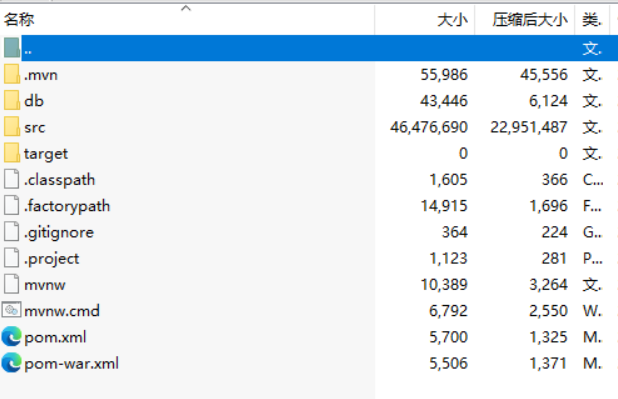Select the .classpath file name
This screenshot has width=618, height=399.
pyautogui.click(x=60, y=180)
